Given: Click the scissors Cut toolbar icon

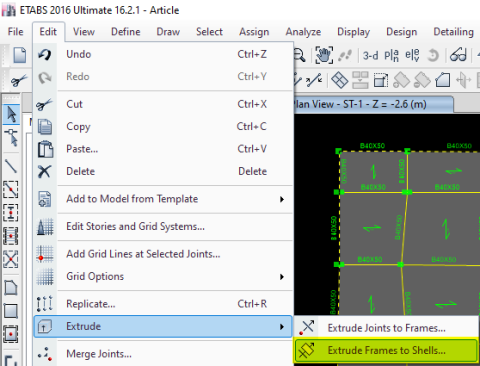Looking at the screenshot, I should pos(19,80).
